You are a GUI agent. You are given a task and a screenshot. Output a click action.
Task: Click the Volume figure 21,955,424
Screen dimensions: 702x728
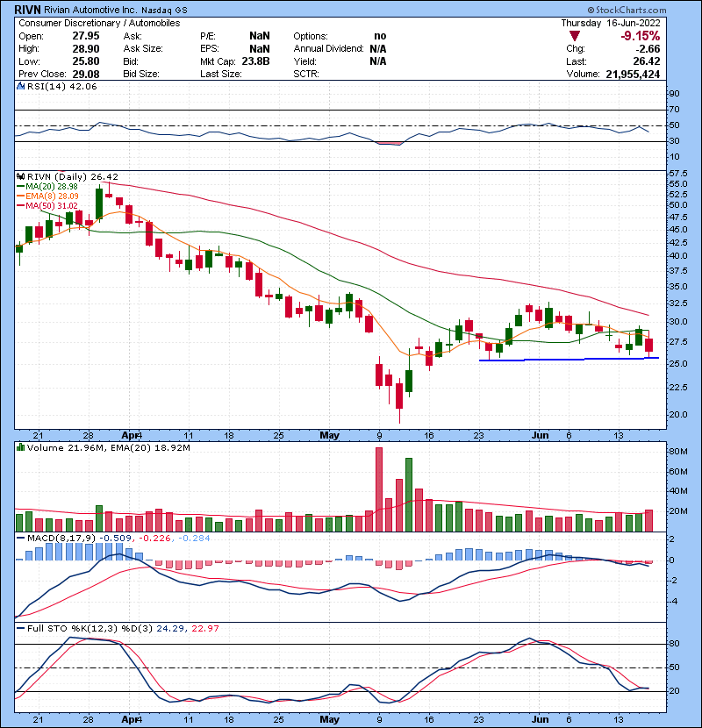click(x=633, y=74)
